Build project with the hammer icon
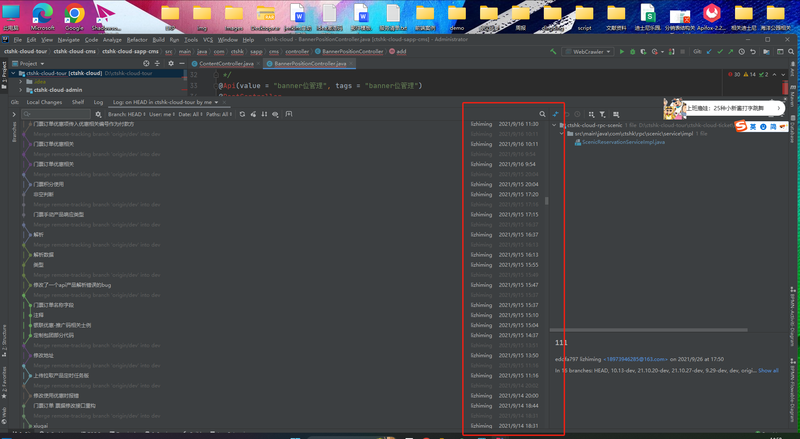 (553, 52)
